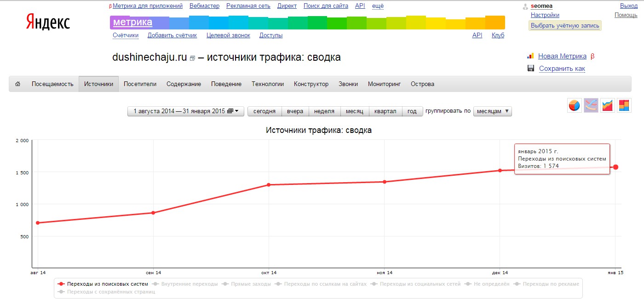Image resolution: width=644 pixels, height=305 pixels.
Task: Select the неделя period button
Action: click(324, 111)
